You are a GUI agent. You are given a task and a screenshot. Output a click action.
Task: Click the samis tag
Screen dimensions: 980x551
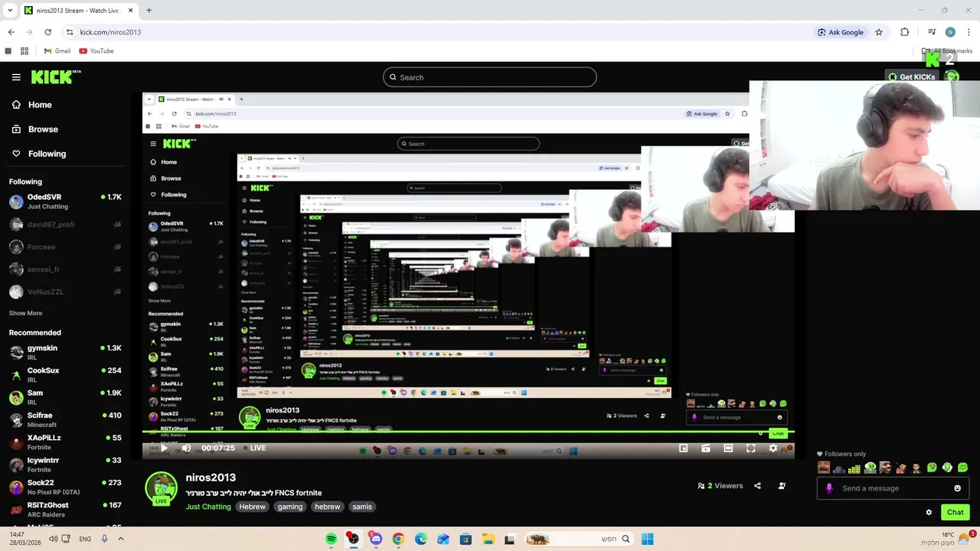point(362,507)
